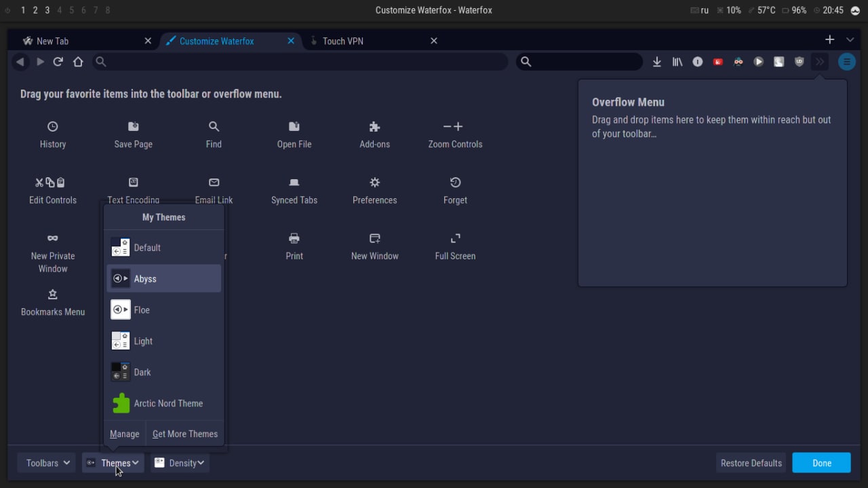Open the Themes dropdown button
Image resolution: width=868 pixels, height=488 pixels.
point(113,463)
